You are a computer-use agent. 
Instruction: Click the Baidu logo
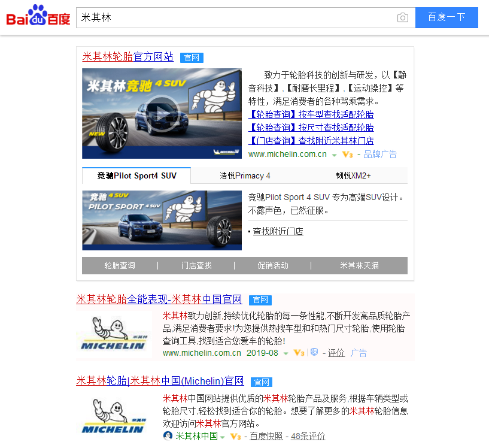coord(38,16)
